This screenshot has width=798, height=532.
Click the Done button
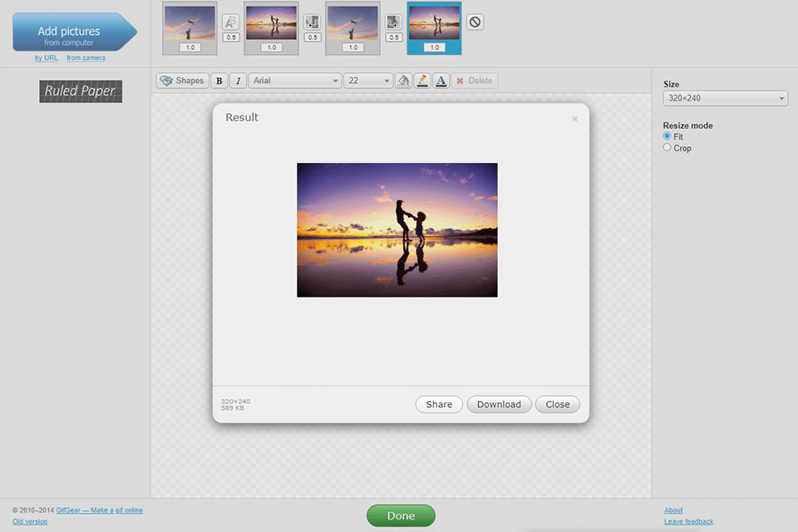pyautogui.click(x=401, y=515)
